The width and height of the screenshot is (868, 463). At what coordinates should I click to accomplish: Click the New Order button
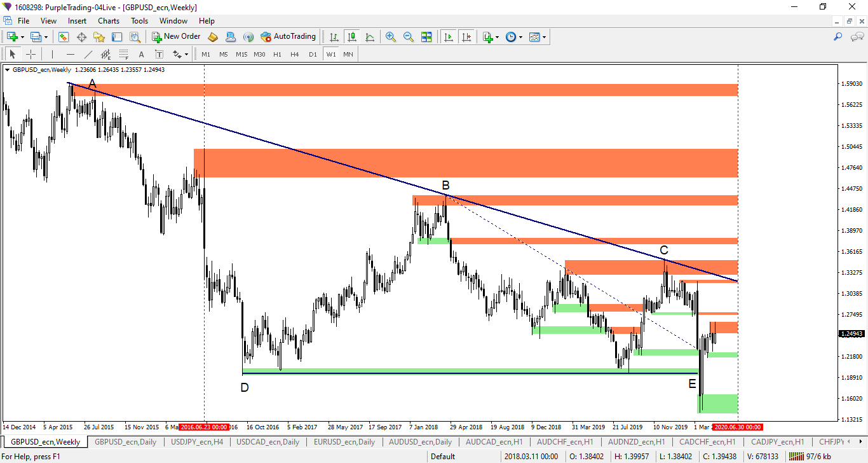point(176,37)
